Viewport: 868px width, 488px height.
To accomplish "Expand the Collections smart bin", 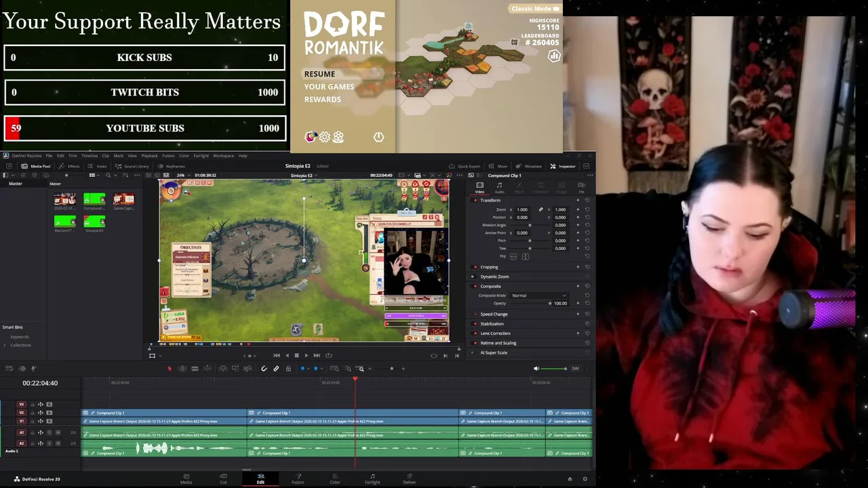I will coord(5,345).
